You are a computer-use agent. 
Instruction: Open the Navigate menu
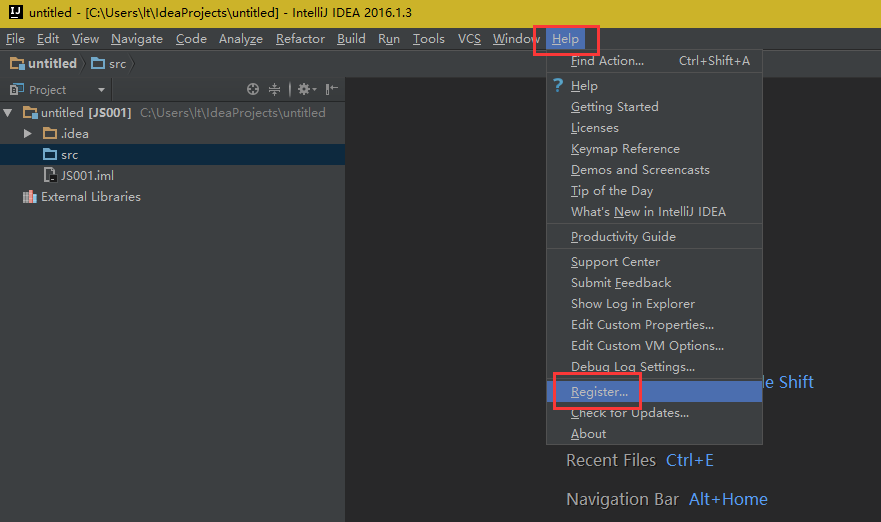click(x=137, y=39)
